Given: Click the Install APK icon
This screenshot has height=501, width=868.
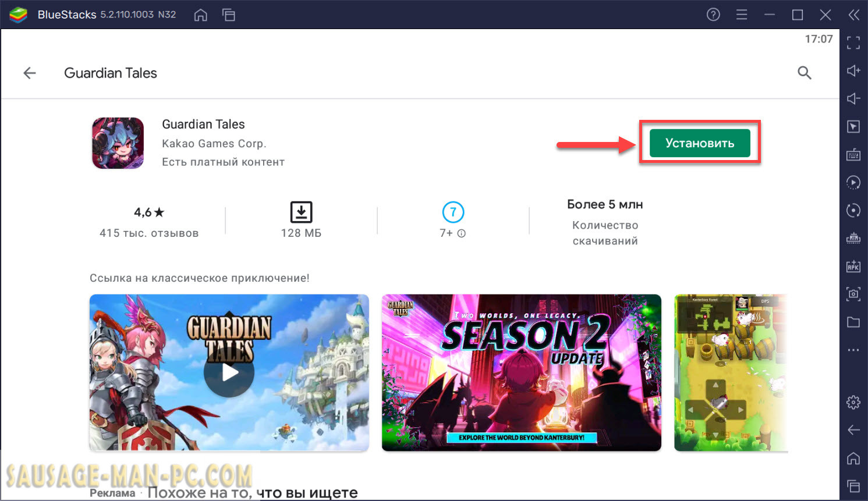Looking at the screenshot, I should click(x=853, y=266).
